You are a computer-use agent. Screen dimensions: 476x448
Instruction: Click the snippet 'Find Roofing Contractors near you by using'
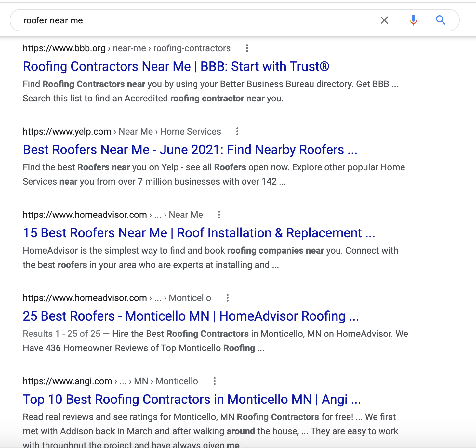click(x=211, y=91)
